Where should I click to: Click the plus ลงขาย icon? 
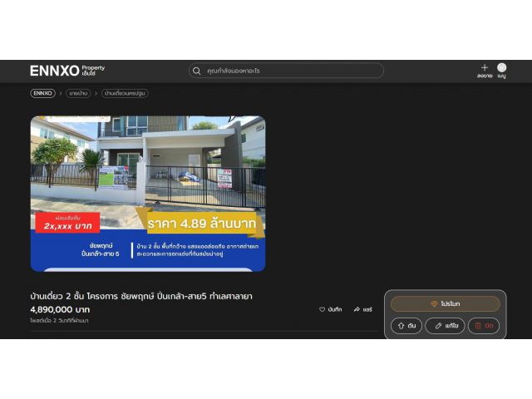(485, 67)
